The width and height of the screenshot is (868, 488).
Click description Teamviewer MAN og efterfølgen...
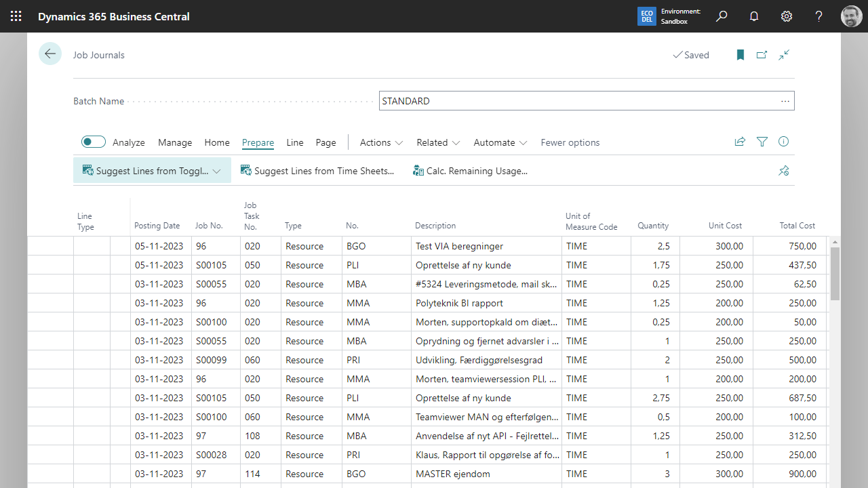488,417
